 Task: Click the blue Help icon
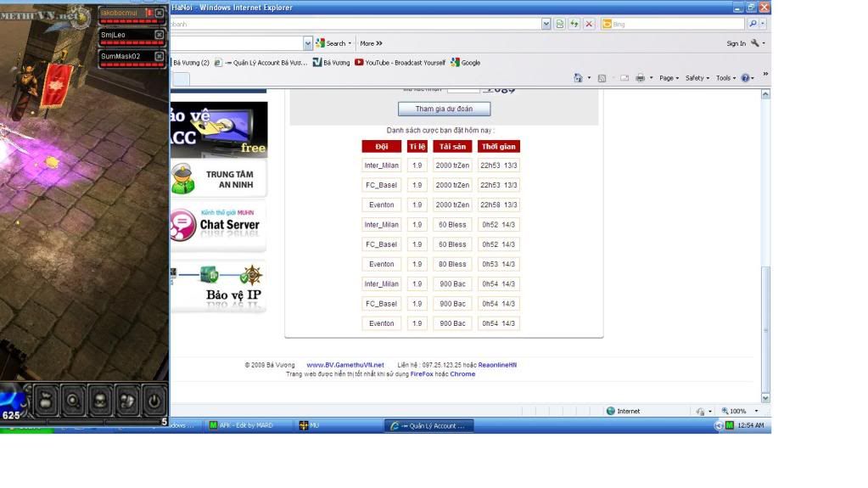pyautogui.click(x=745, y=78)
